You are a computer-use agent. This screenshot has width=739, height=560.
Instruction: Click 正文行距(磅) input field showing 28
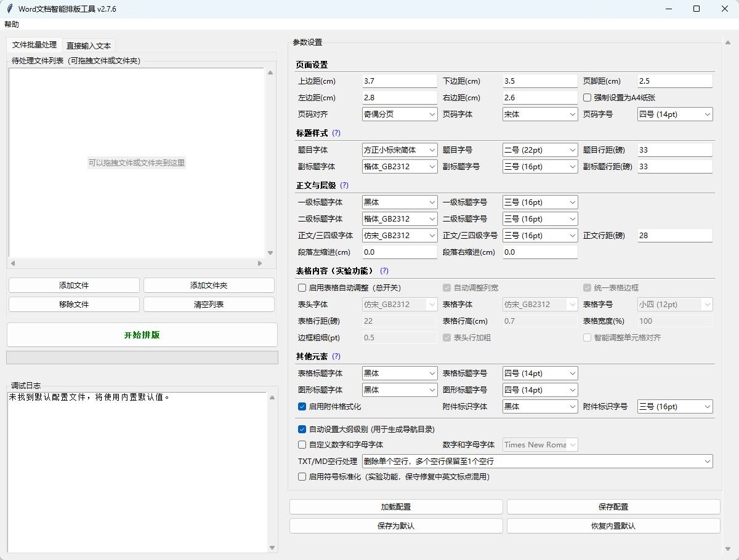coord(675,236)
